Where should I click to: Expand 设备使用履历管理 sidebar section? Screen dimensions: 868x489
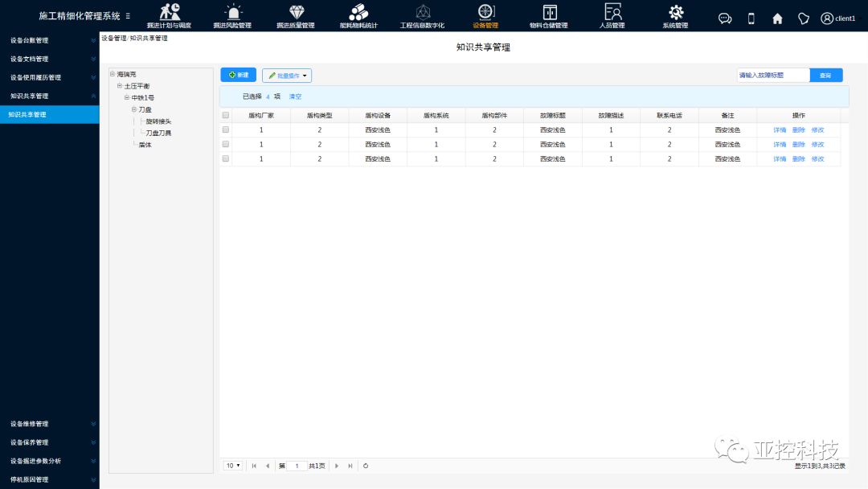(x=50, y=77)
